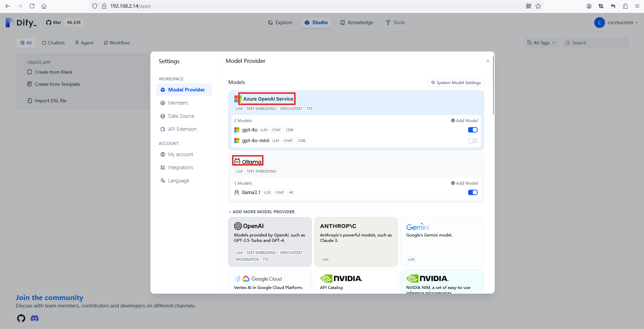
Task: Click the GitHub icon in community section
Action: (x=21, y=318)
